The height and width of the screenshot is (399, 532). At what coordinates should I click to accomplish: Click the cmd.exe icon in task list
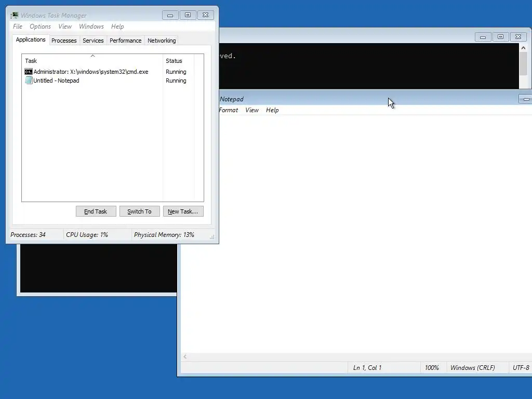click(29, 72)
